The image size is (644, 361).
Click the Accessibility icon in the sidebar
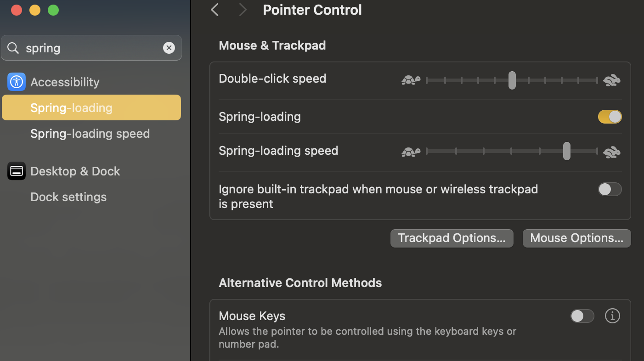pyautogui.click(x=16, y=82)
